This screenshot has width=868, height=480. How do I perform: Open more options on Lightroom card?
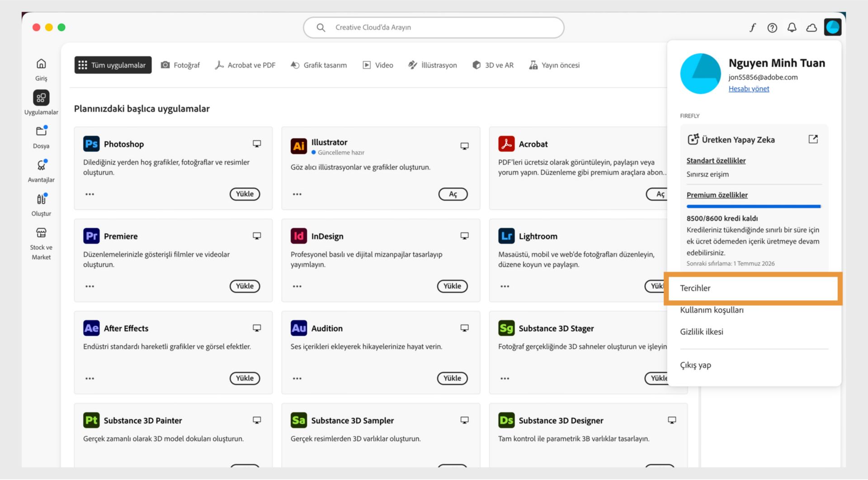tap(505, 287)
